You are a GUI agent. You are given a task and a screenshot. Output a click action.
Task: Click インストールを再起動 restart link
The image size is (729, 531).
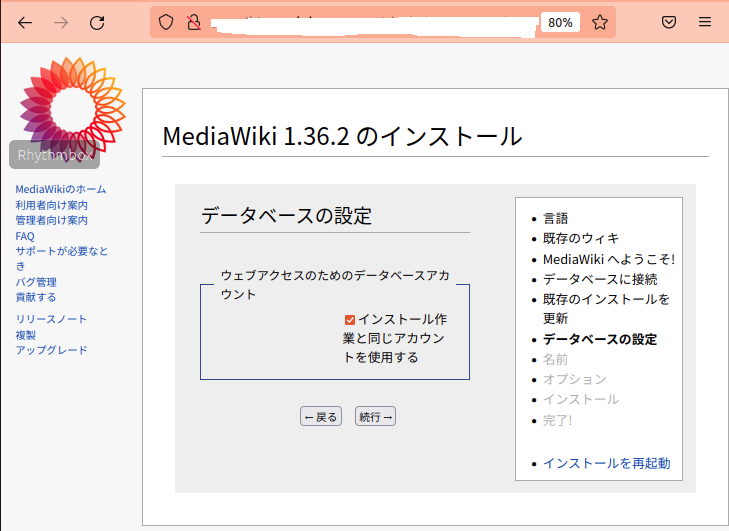(x=607, y=464)
